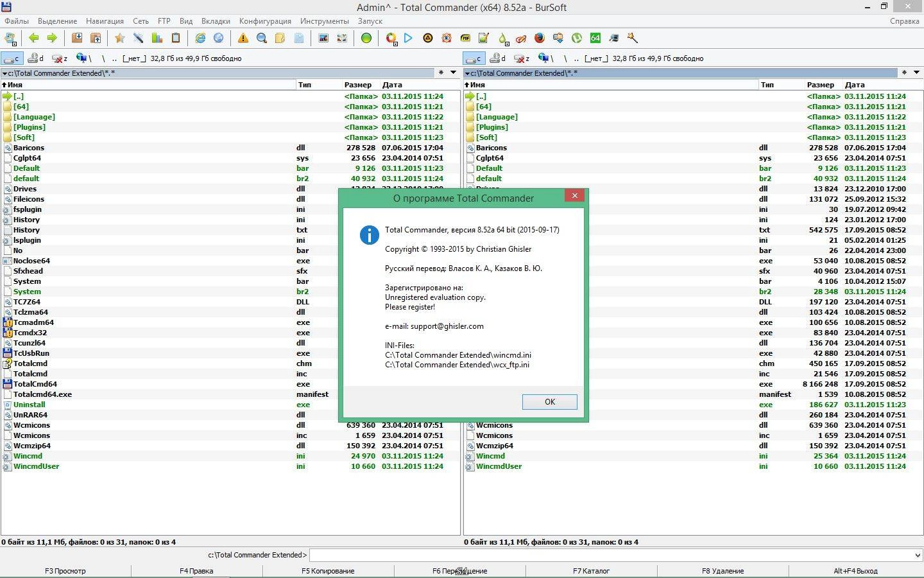
Task: Open the Справка menu
Action: pos(905,21)
